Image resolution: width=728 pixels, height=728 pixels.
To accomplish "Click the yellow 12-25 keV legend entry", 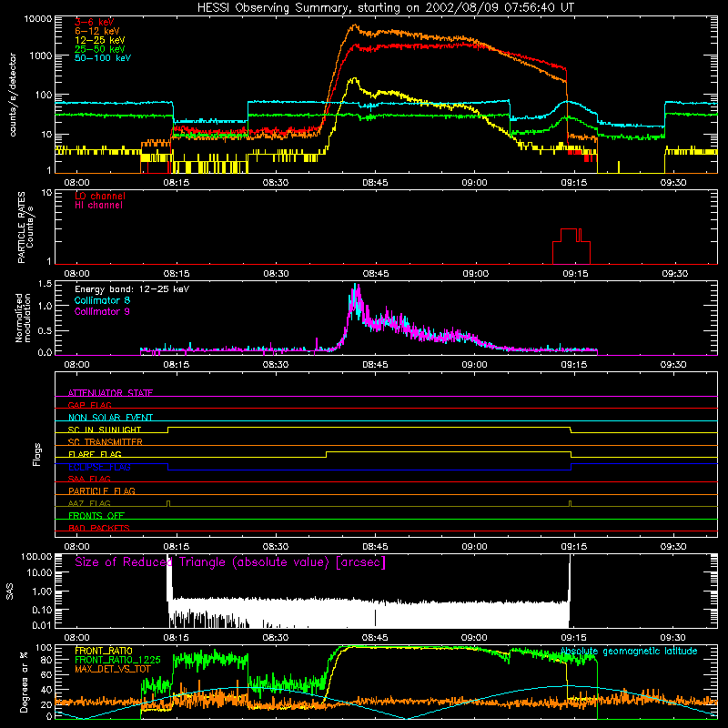I will coord(100,40).
